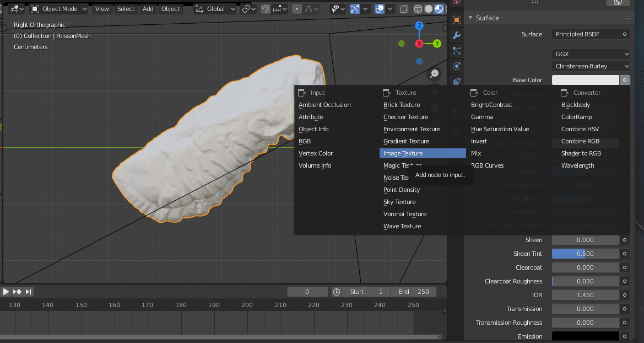Click the Play animation button
Screen dimensions: 644x343
point(6,291)
